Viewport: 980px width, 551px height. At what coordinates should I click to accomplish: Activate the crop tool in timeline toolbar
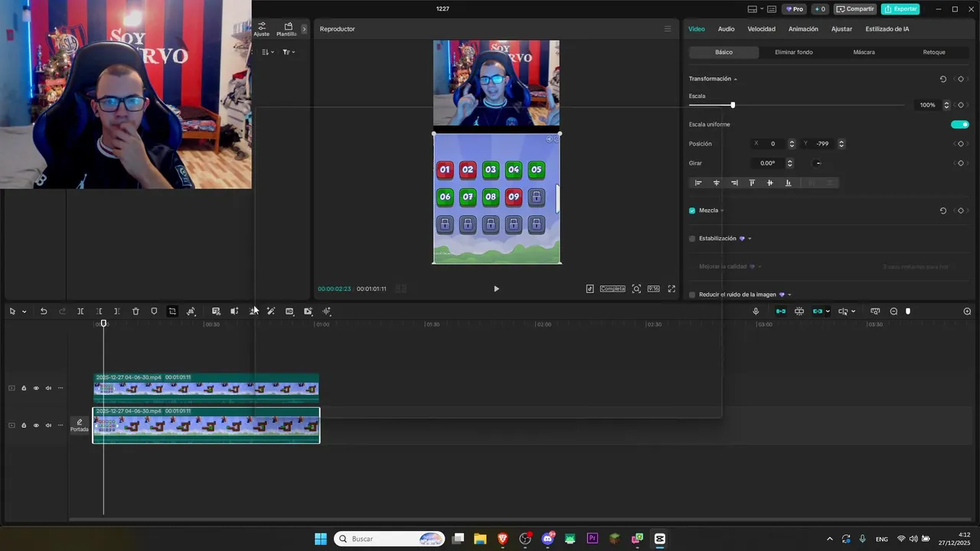[x=172, y=311]
